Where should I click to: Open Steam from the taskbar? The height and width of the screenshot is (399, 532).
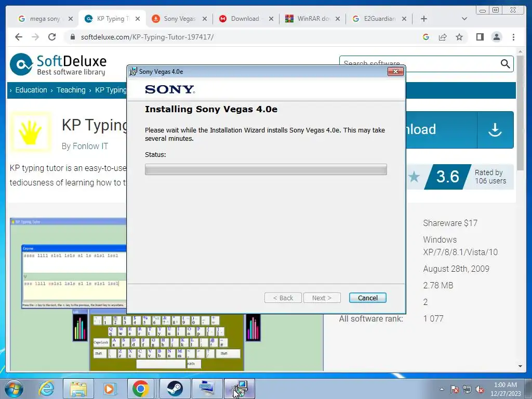[175, 389]
